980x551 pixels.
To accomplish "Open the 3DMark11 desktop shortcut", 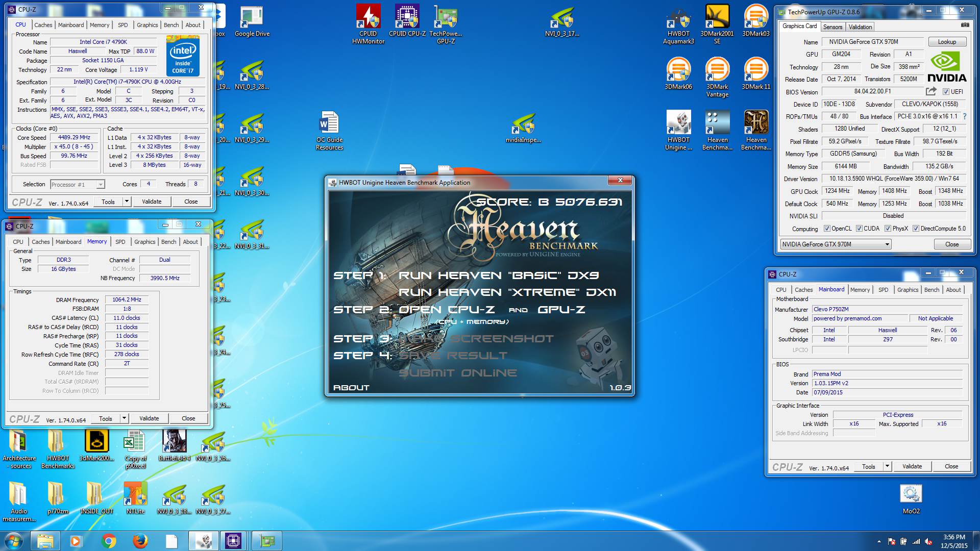I will (756, 74).
